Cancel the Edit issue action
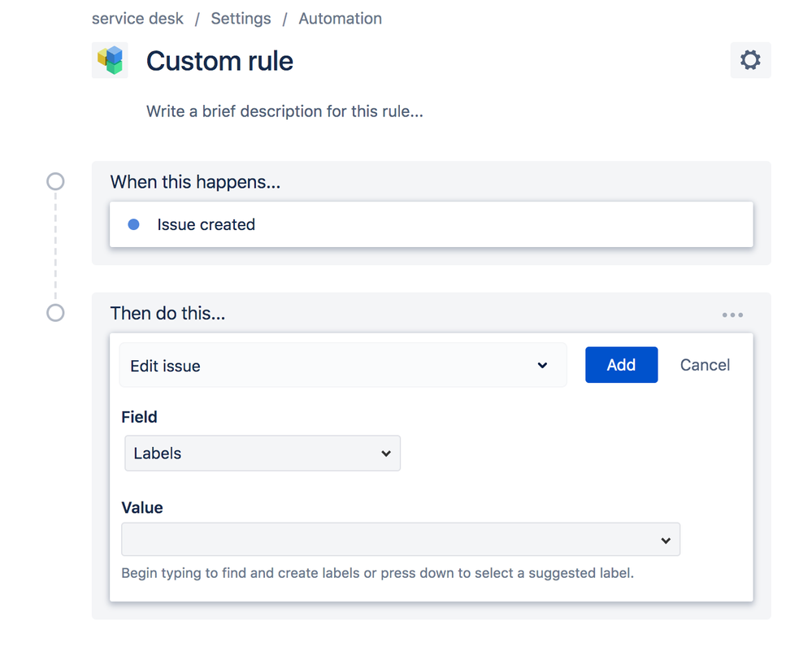 pos(704,365)
